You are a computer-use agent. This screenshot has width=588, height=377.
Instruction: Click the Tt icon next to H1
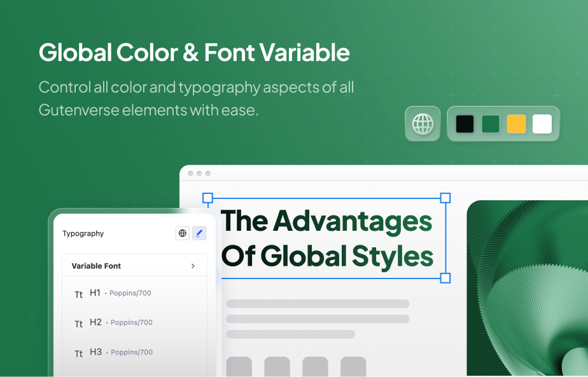point(78,294)
